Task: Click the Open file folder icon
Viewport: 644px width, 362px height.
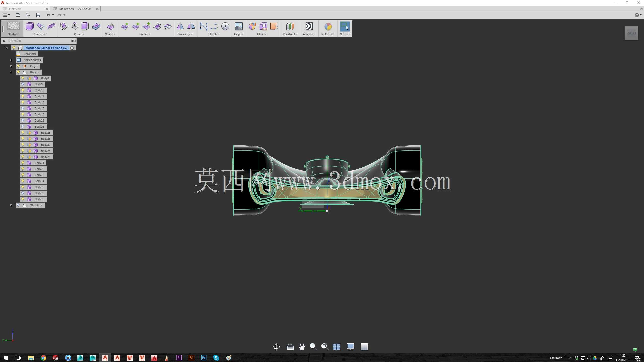Action: pyautogui.click(x=28, y=15)
